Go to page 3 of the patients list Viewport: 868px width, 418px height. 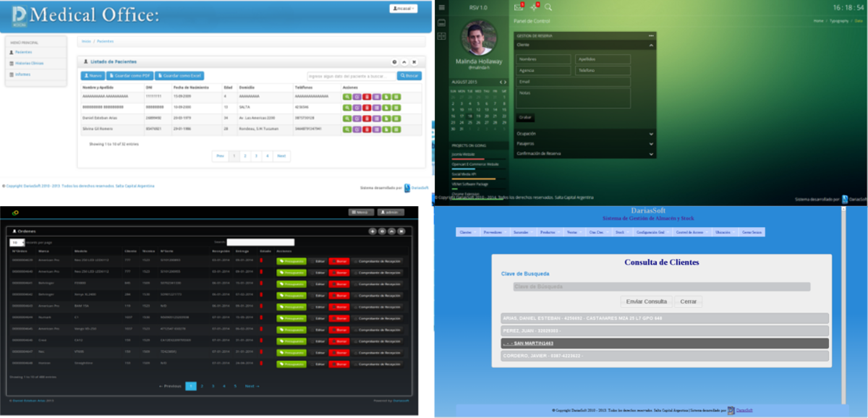256,155
